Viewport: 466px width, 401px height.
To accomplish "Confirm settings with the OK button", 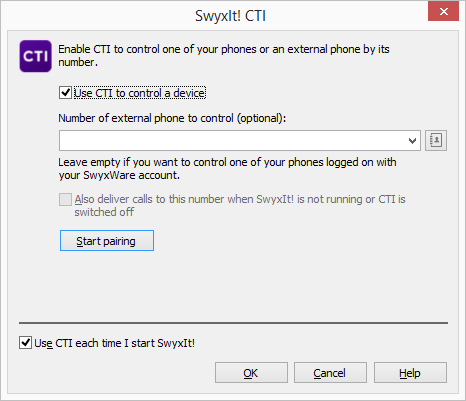I will [x=251, y=373].
